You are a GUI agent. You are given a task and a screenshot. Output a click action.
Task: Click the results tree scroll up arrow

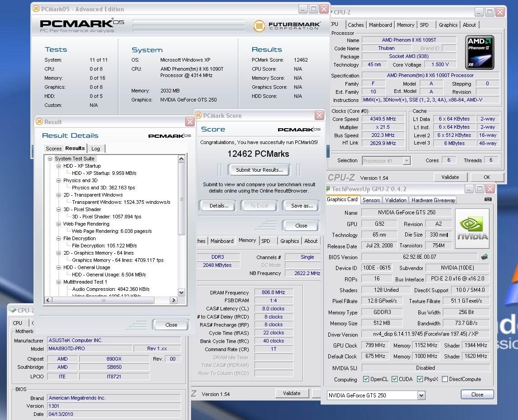tap(182, 159)
